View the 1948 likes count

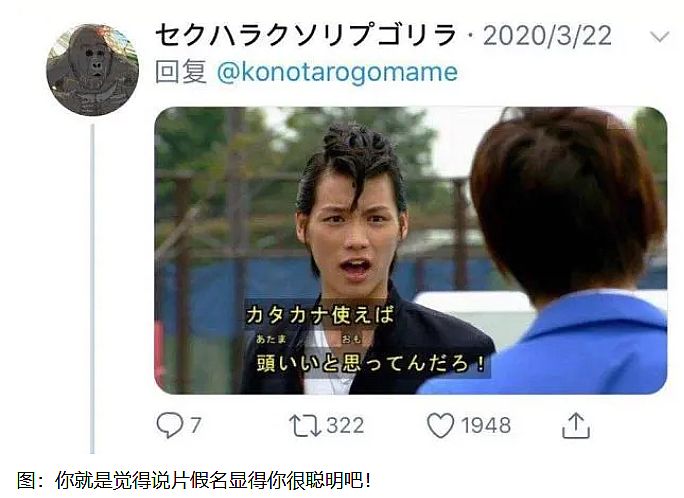(x=486, y=425)
